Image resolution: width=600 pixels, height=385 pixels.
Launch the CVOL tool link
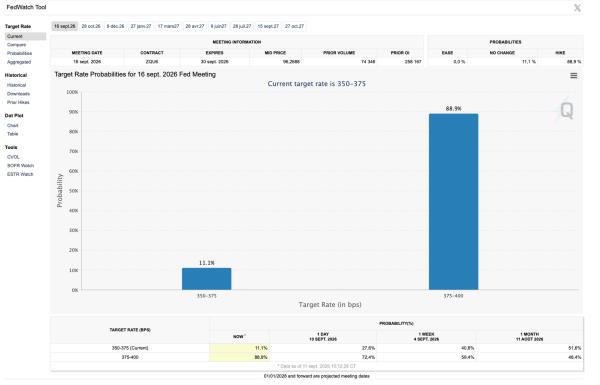tap(13, 157)
